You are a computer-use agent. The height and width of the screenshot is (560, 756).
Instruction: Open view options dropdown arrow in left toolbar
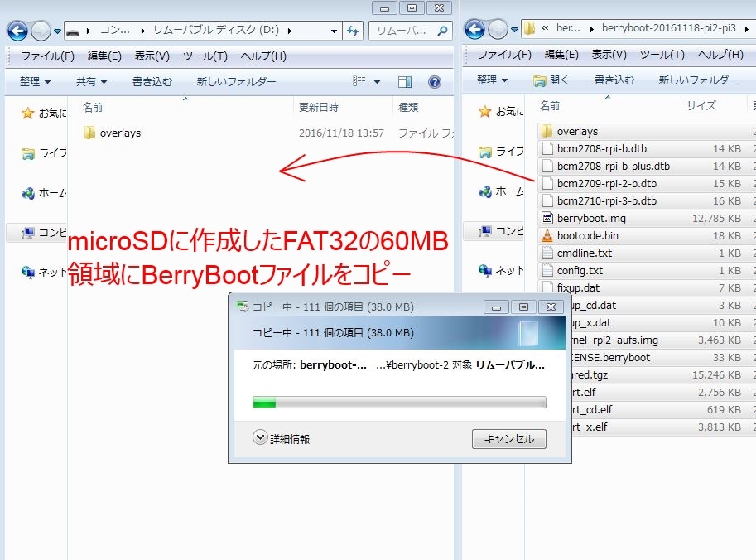click(x=377, y=82)
